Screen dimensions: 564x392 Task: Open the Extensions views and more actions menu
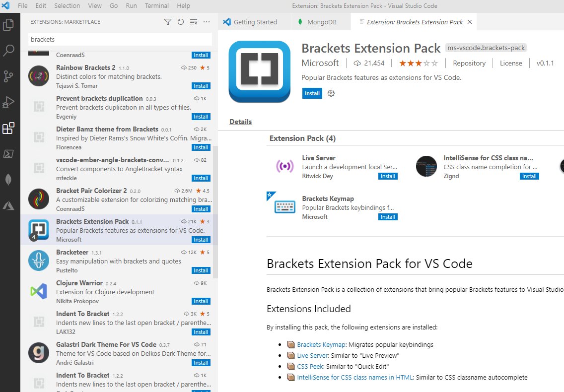[x=207, y=22]
